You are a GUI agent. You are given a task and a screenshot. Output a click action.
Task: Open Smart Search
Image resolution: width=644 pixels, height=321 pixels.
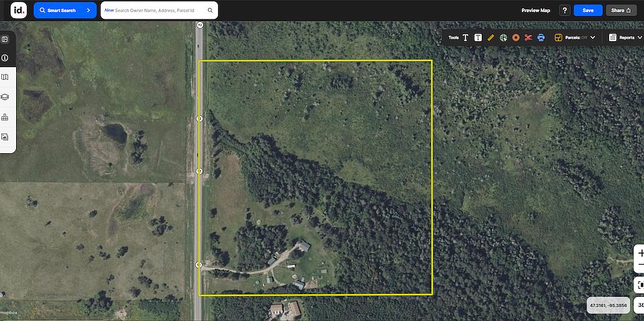tap(65, 10)
